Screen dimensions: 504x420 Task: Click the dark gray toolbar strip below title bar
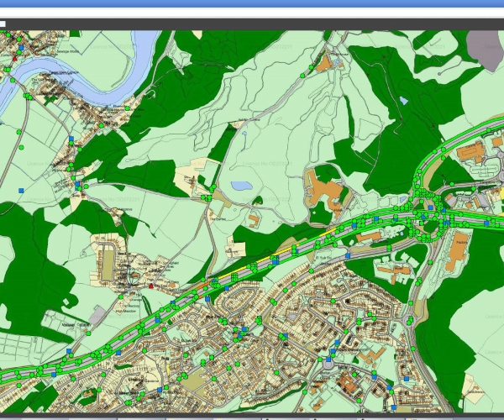(x=252, y=24)
